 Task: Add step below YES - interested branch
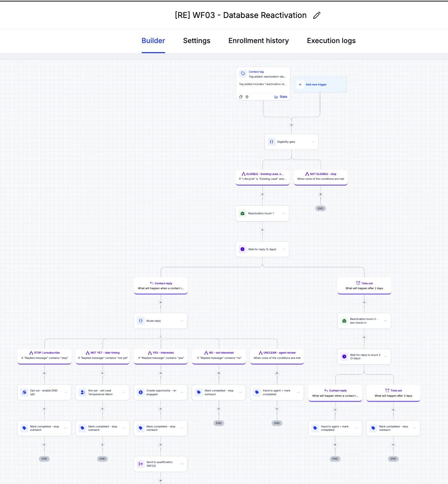tap(161, 373)
